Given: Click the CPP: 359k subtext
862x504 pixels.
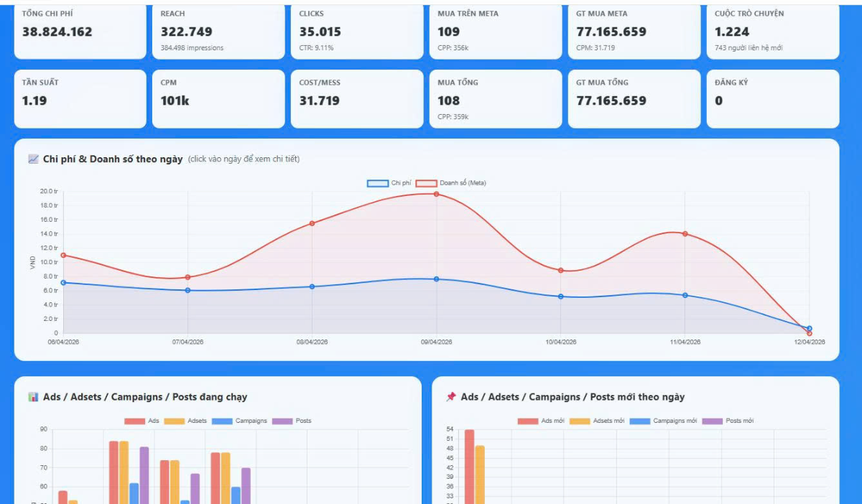Looking at the screenshot, I should point(454,117).
